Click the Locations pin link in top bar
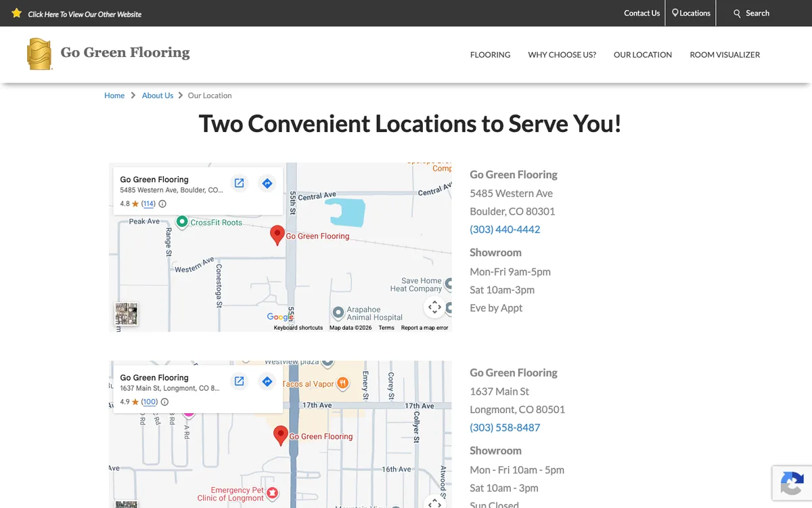The width and height of the screenshot is (812, 508). click(691, 13)
